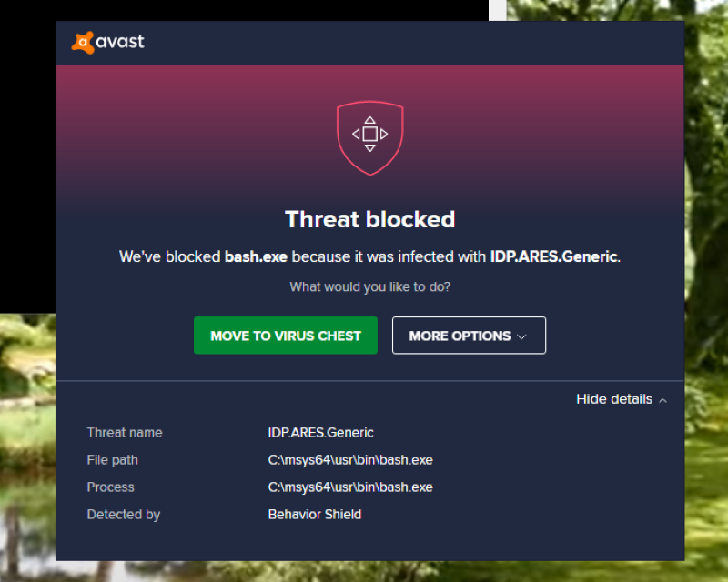728x582 pixels.
Task: Click the up chevron beside Hide details
Action: click(x=662, y=400)
